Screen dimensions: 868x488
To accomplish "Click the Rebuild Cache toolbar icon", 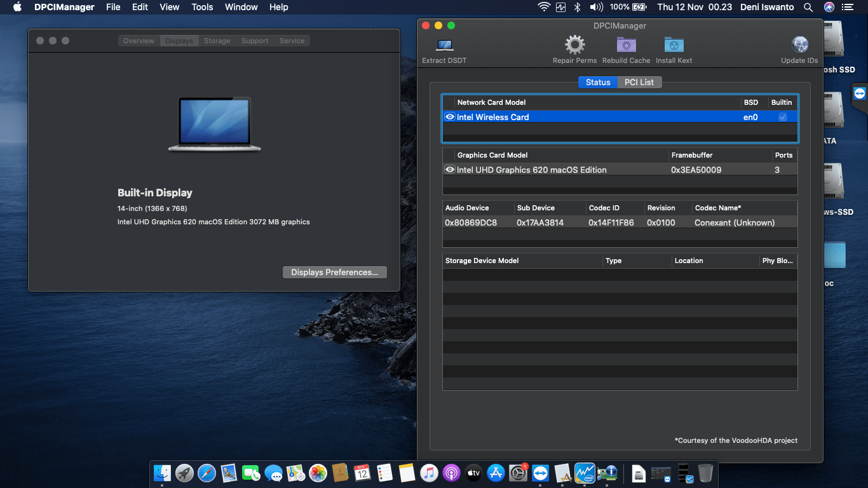I will [627, 45].
